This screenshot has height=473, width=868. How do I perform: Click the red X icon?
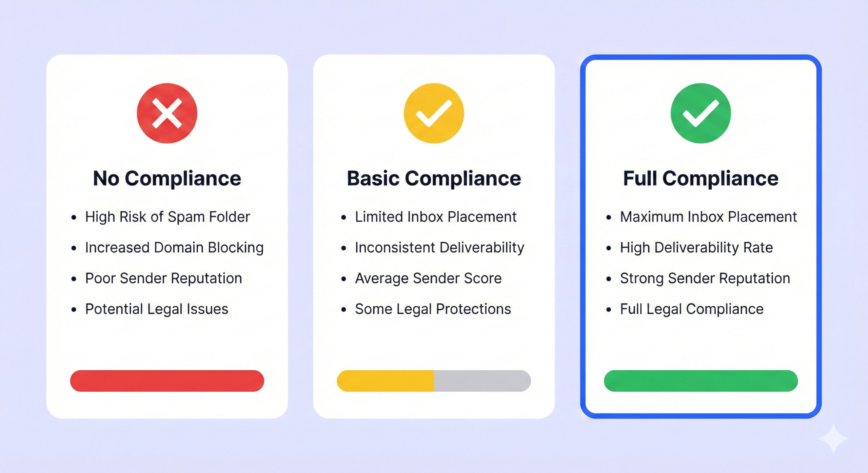click(167, 113)
